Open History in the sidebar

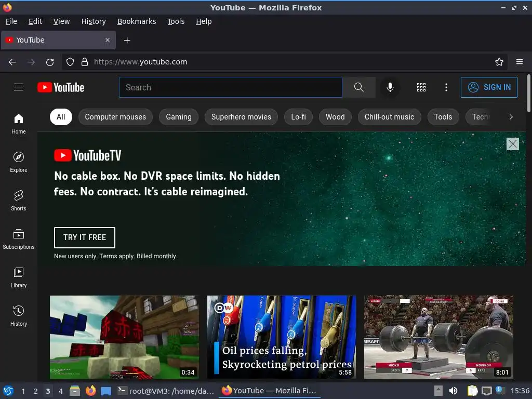tap(19, 316)
